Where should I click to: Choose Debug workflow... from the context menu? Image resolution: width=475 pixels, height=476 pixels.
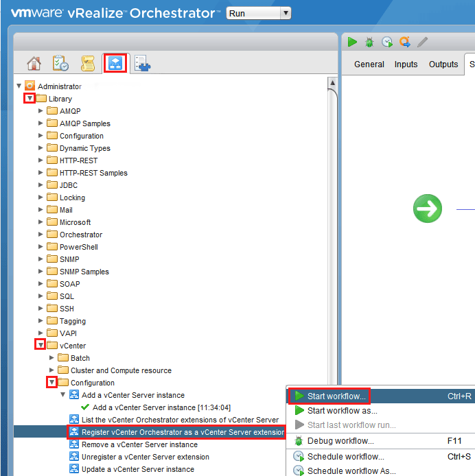pyautogui.click(x=381, y=441)
